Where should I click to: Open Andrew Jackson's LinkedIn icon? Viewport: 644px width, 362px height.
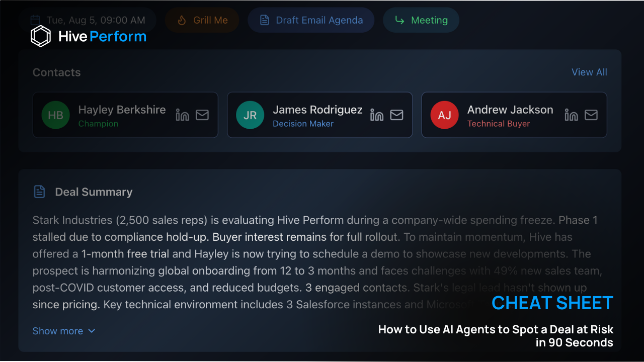point(571,115)
